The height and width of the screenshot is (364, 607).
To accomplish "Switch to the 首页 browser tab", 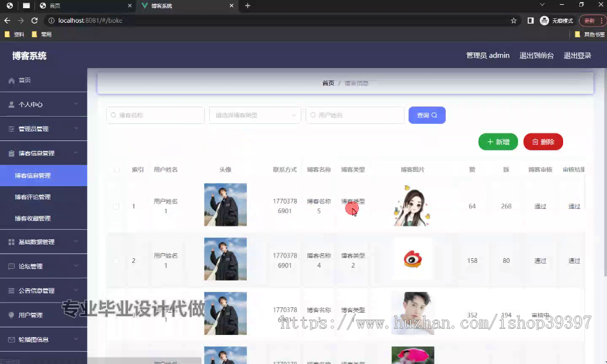I will click(x=84, y=6).
